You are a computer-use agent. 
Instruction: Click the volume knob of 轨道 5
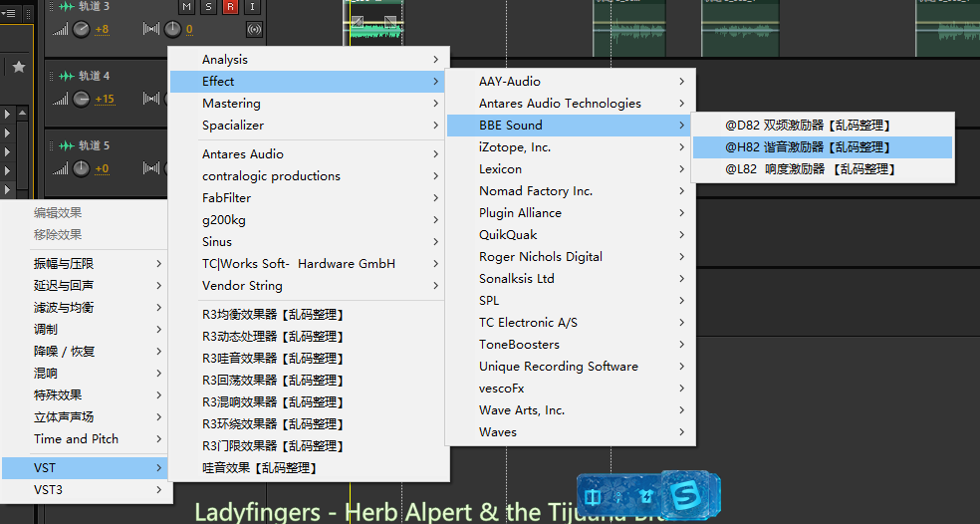click(x=82, y=168)
